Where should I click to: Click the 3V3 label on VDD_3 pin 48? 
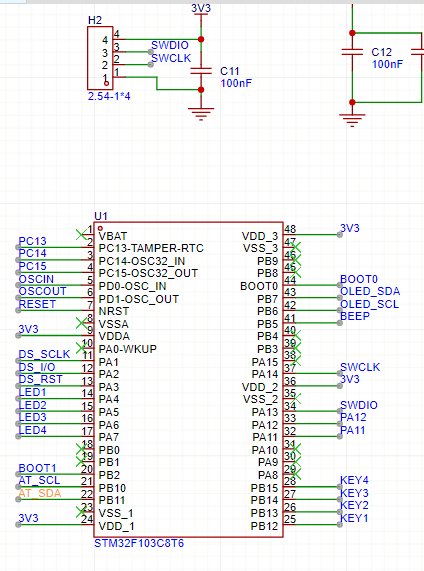350,228
